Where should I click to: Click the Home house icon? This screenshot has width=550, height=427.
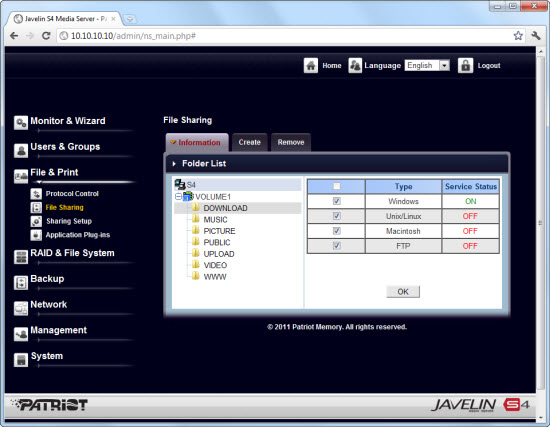(x=311, y=66)
